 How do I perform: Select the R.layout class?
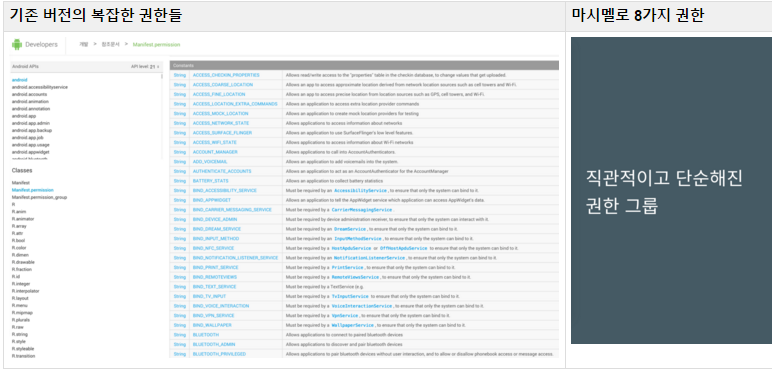[x=20, y=298]
